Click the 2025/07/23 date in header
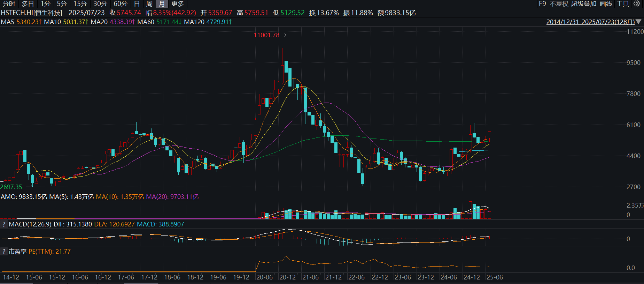The height and width of the screenshot is (284, 644). 86,13
